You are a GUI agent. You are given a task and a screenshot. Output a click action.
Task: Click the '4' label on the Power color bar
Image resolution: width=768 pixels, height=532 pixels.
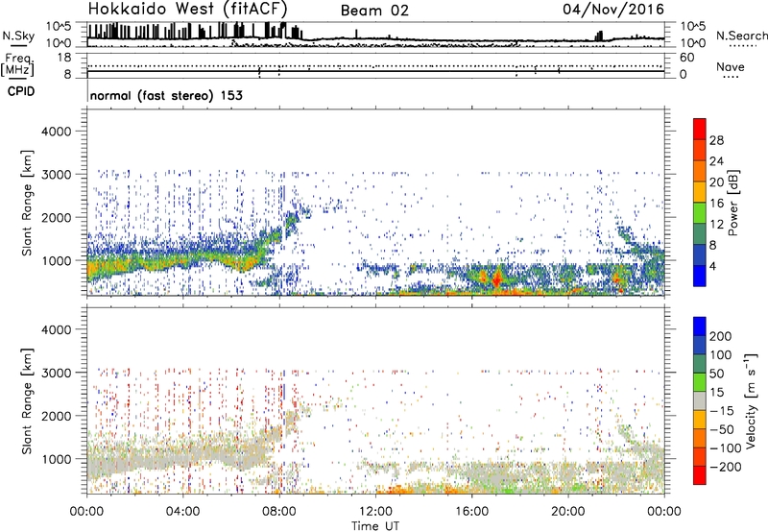(x=713, y=267)
